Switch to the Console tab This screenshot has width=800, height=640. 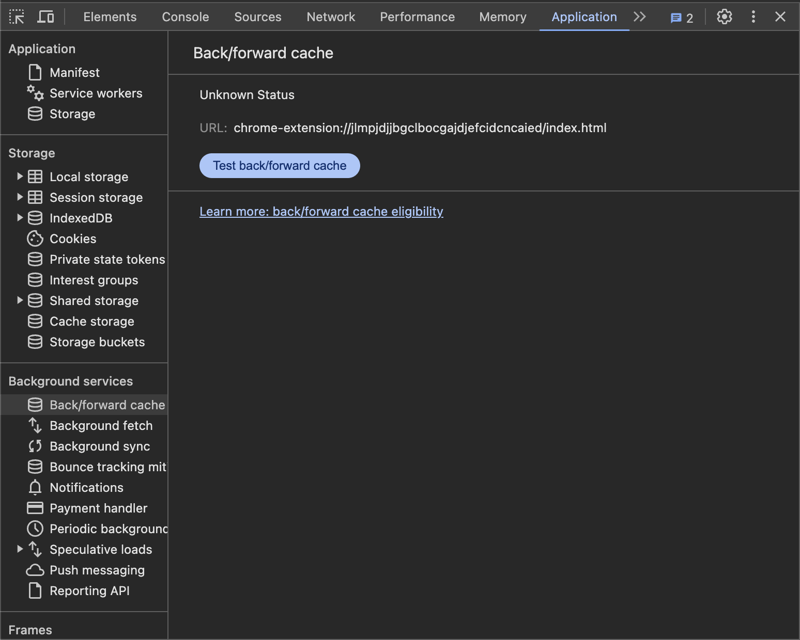point(185,17)
